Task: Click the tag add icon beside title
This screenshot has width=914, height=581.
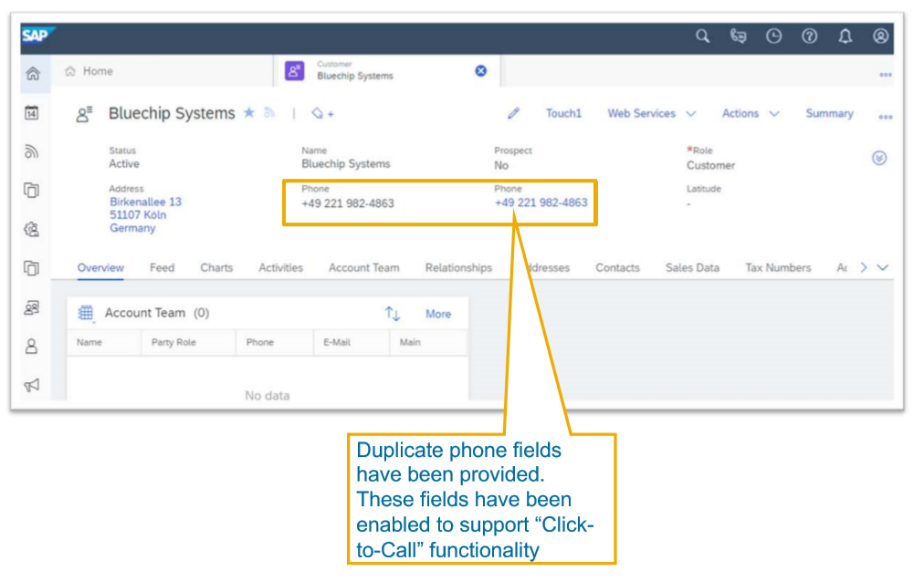Action: coord(322,114)
